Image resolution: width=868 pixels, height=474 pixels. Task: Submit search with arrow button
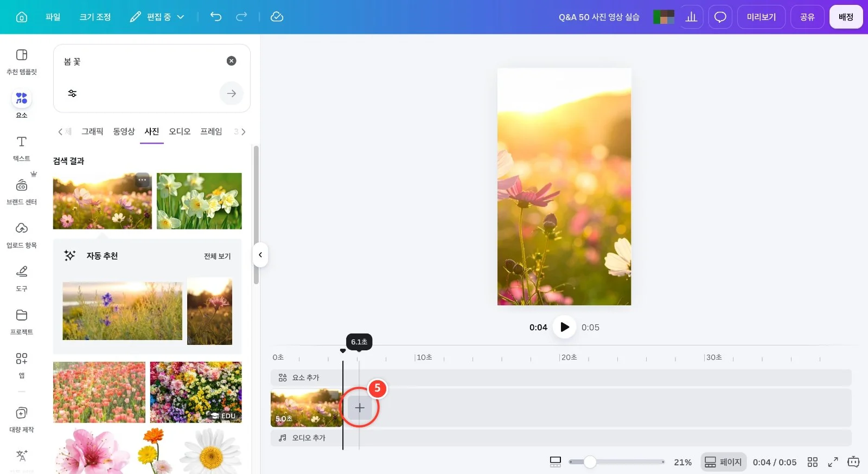pyautogui.click(x=232, y=93)
